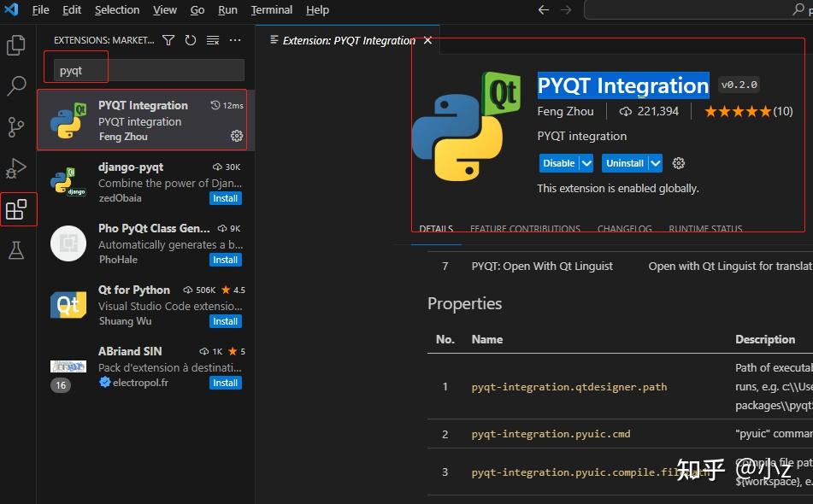
Task: Click the navigate back arrow
Action: coord(543,9)
